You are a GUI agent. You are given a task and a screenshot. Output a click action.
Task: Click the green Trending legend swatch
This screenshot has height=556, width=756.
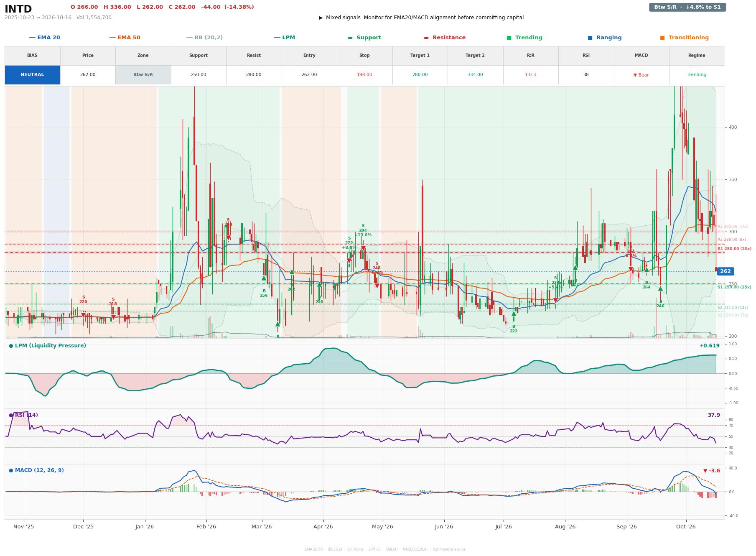[509, 38]
